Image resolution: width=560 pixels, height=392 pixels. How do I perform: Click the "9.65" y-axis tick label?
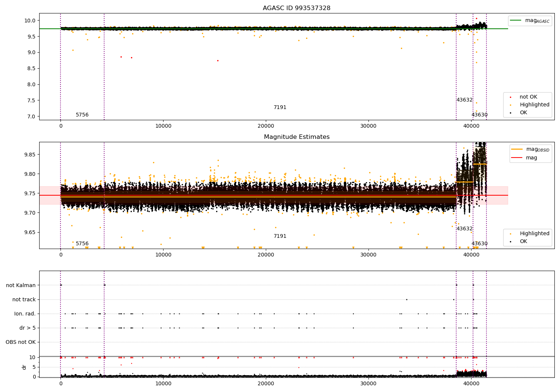coord(31,232)
